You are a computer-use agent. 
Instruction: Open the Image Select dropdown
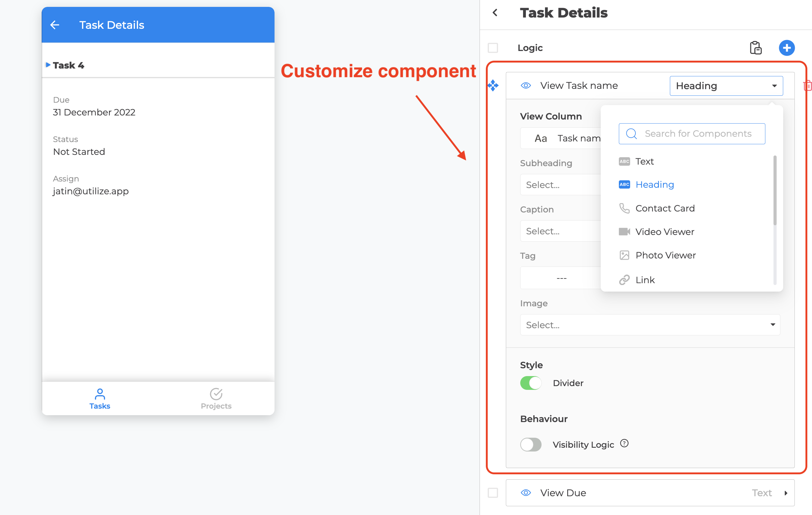coord(650,324)
